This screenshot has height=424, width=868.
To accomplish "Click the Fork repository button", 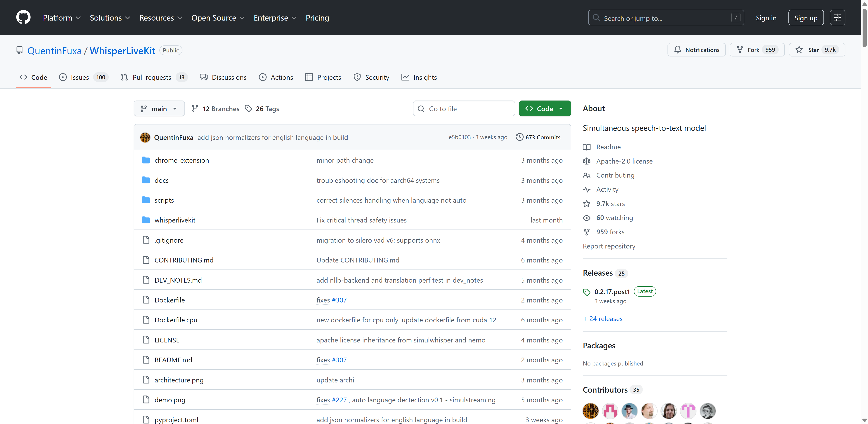I will pos(757,50).
